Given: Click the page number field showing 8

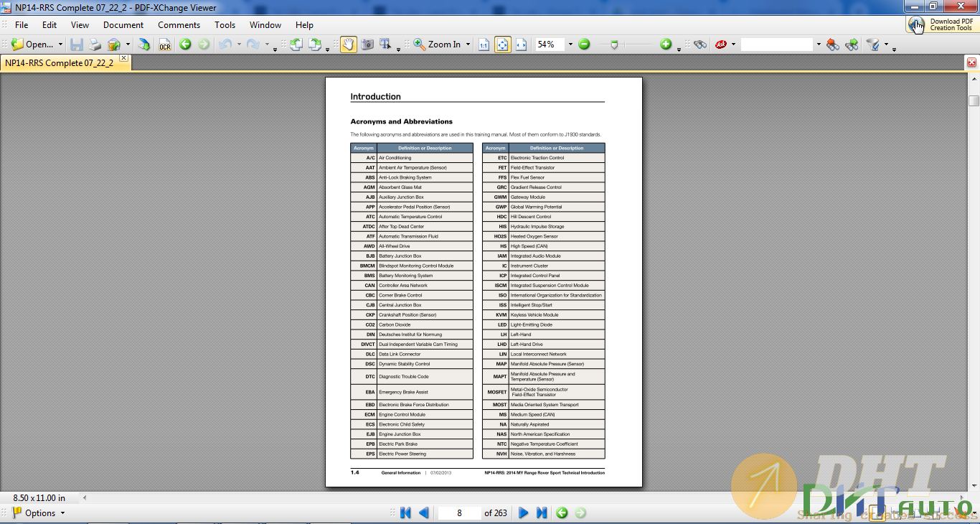Looking at the screenshot, I should (459, 513).
